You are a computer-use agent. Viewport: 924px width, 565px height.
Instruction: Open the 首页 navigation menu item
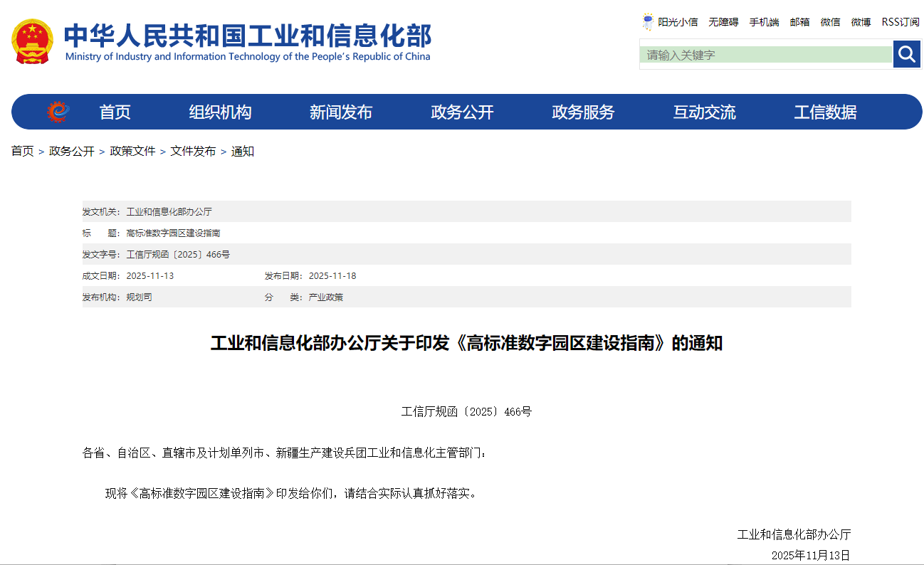coord(115,112)
